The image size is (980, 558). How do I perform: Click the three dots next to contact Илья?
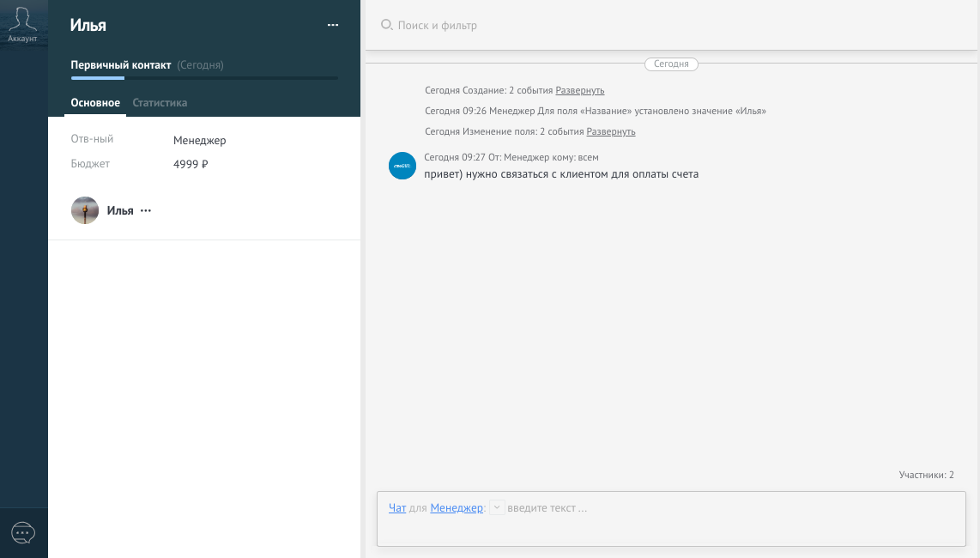click(146, 210)
